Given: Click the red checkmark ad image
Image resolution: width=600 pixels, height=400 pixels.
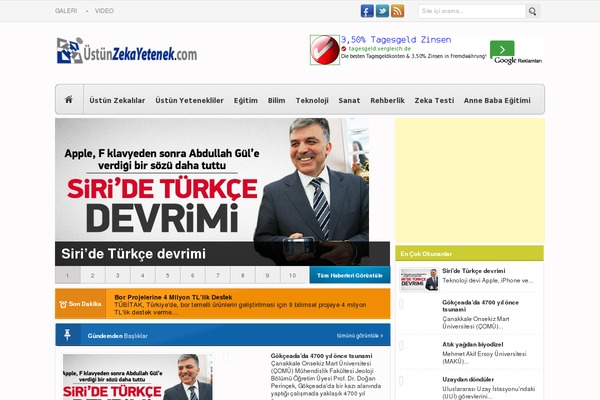Looking at the screenshot, I should tap(325, 50).
